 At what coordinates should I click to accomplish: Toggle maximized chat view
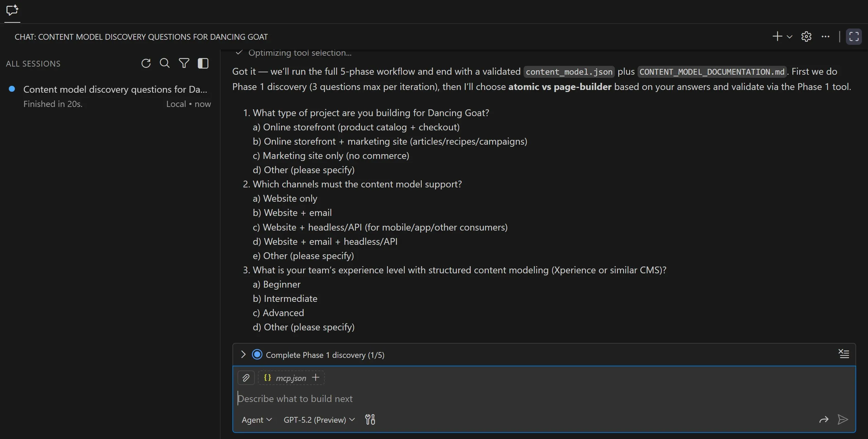coord(854,36)
